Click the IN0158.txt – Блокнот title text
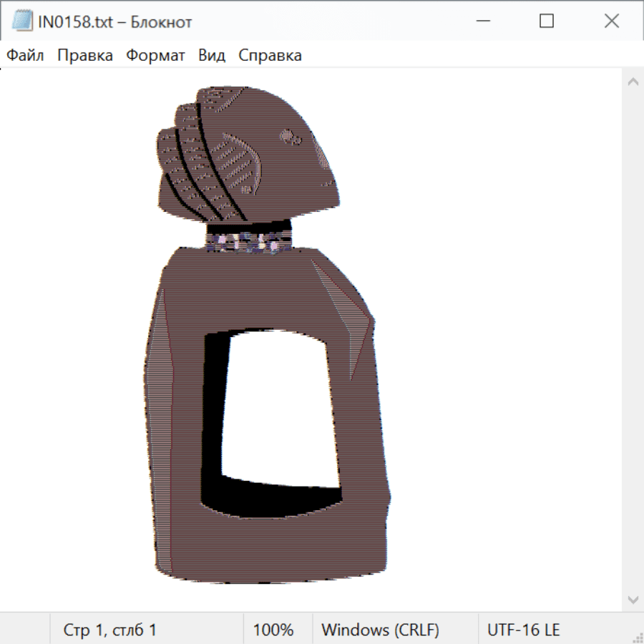The height and width of the screenshot is (644, 644). click(x=115, y=21)
